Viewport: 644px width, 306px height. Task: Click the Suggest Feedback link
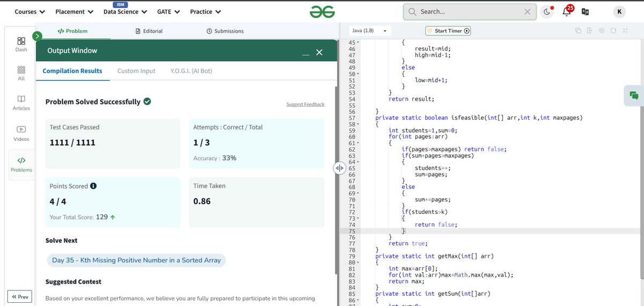click(305, 104)
